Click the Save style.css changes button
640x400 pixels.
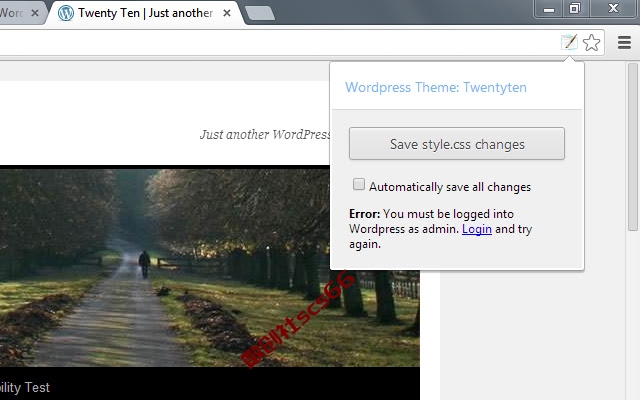[457, 144]
